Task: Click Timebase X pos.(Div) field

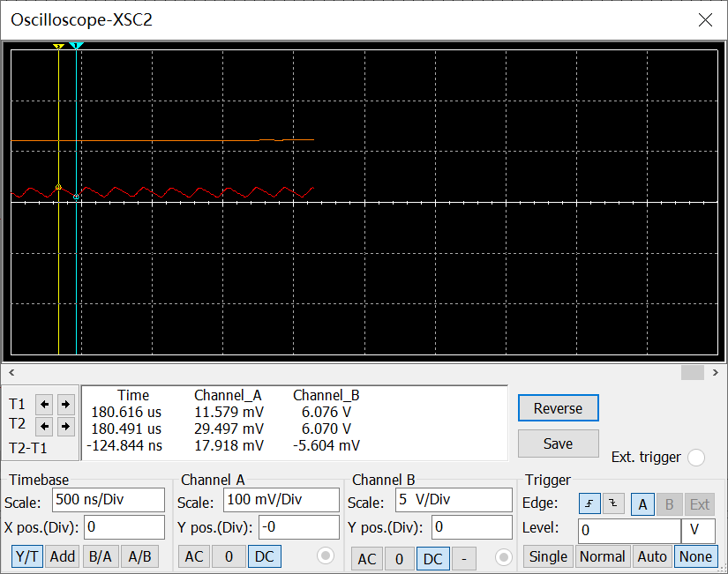Action: [124, 527]
